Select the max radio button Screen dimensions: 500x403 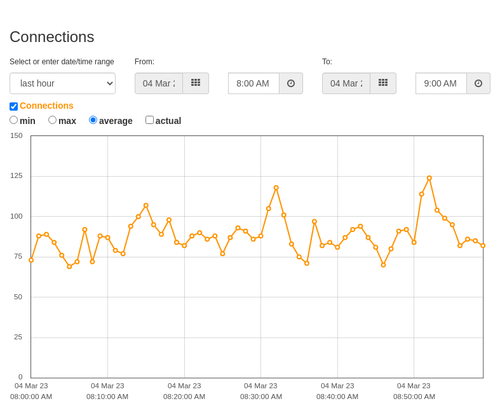click(52, 120)
